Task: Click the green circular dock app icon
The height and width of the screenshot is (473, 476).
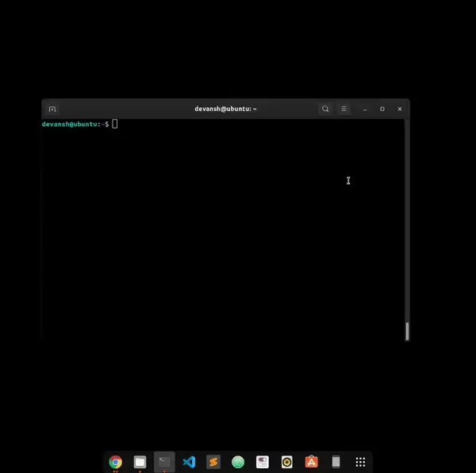Action: pos(238,462)
